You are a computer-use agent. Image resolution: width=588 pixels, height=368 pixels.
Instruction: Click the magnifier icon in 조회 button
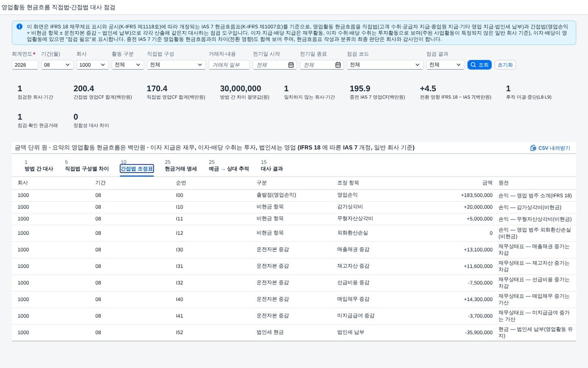pyautogui.click(x=473, y=65)
